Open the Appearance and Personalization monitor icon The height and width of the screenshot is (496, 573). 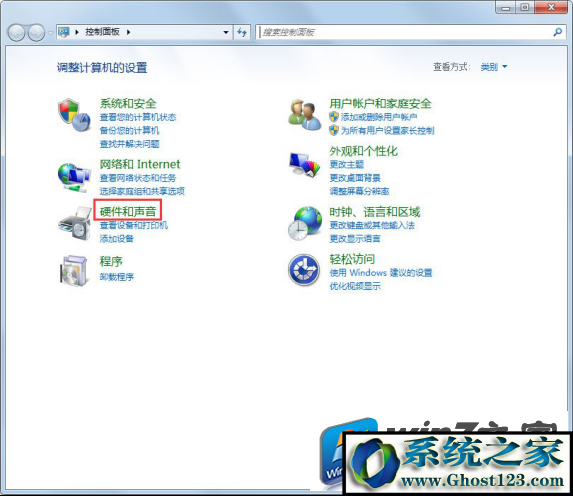(x=304, y=164)
